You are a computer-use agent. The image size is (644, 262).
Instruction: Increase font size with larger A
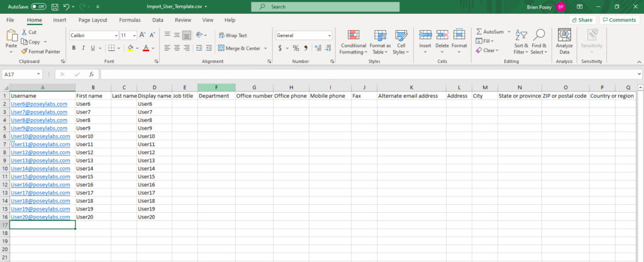click(x=142, y=35)
